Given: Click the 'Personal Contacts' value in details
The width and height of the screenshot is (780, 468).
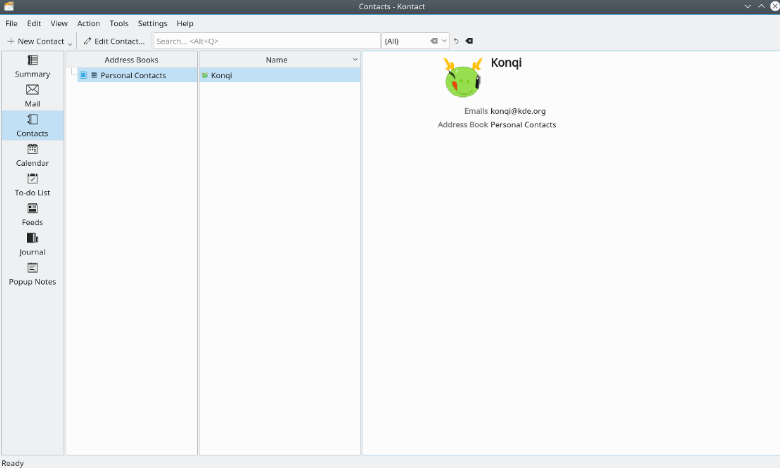Looking at the screenshot, I should (523, 125).
